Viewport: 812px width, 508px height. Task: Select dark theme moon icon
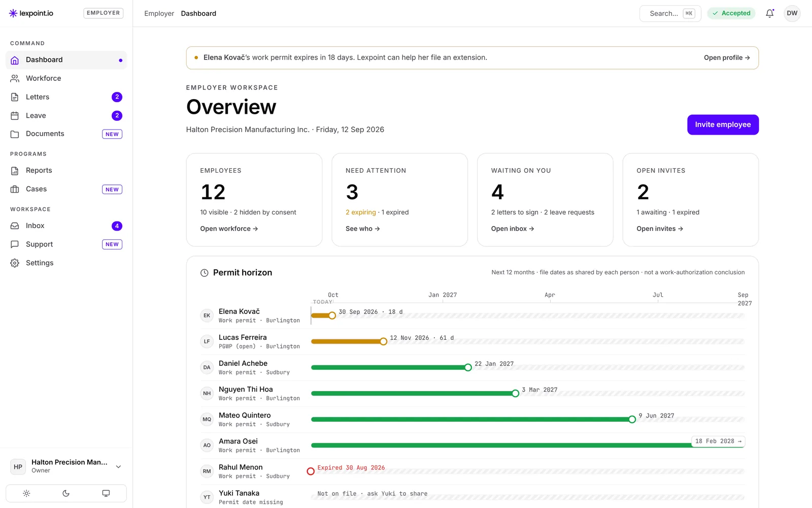[66, 493]
